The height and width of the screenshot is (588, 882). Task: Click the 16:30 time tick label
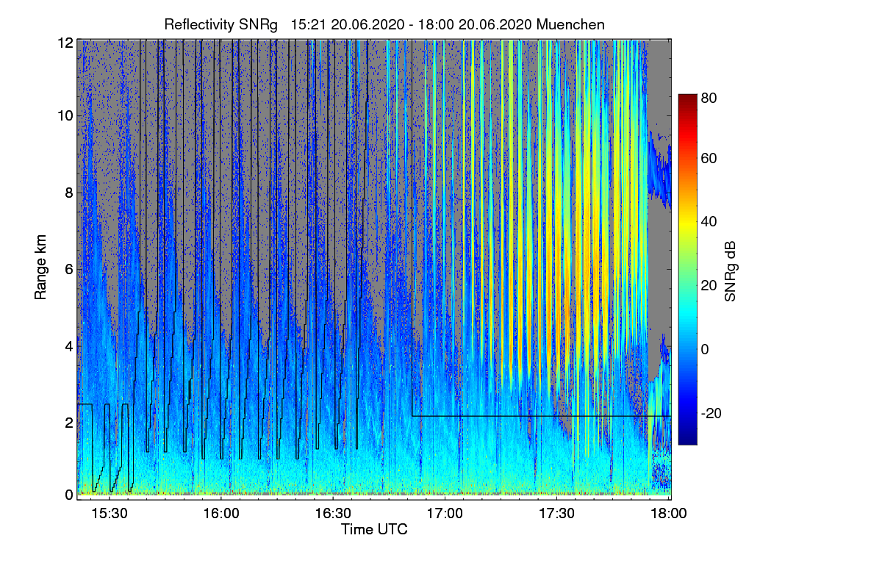pos(333,513)
